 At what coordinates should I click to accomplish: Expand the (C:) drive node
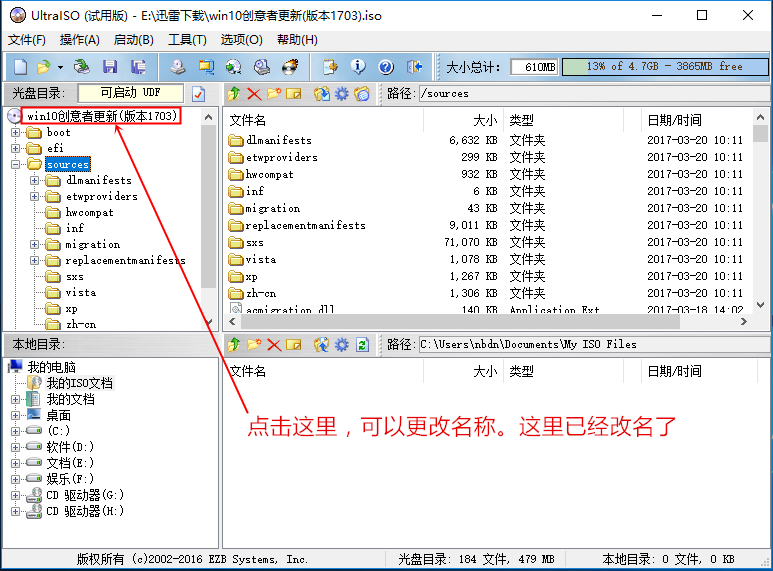click(15, 431)
